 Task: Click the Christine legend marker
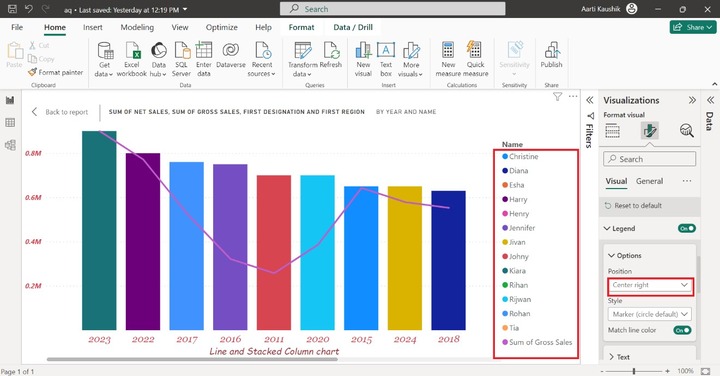point(505,157)
